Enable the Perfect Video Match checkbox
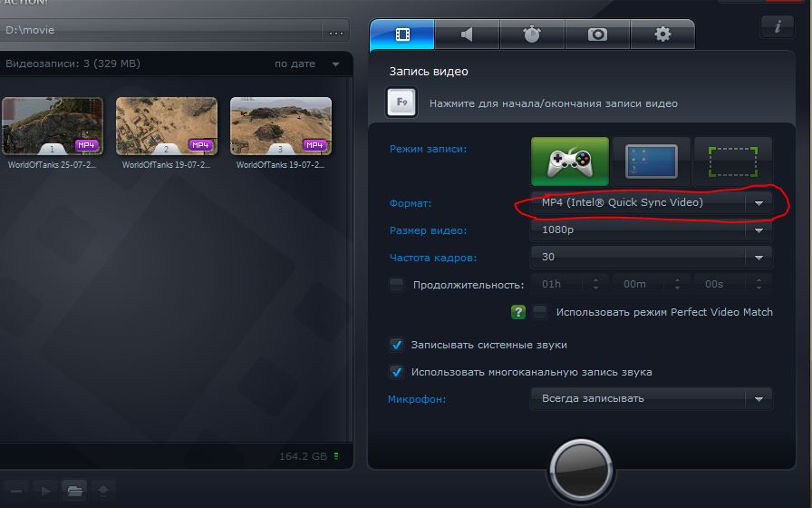 click(540, 312)
